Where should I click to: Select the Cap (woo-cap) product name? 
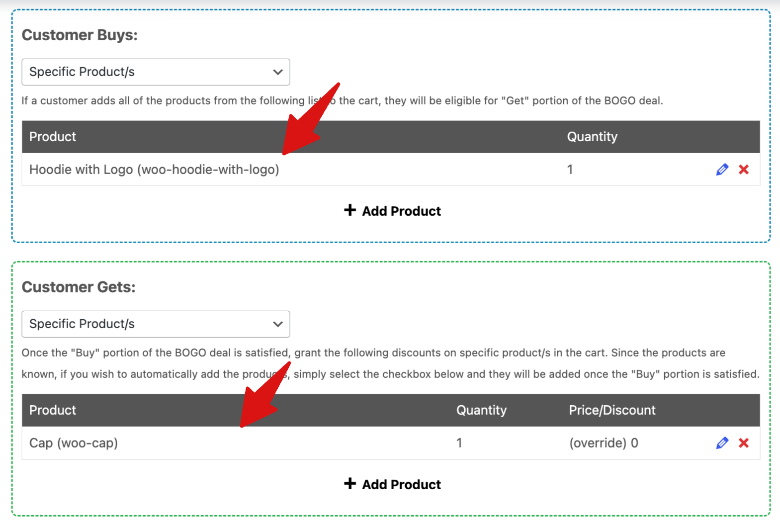coord(74,443)
